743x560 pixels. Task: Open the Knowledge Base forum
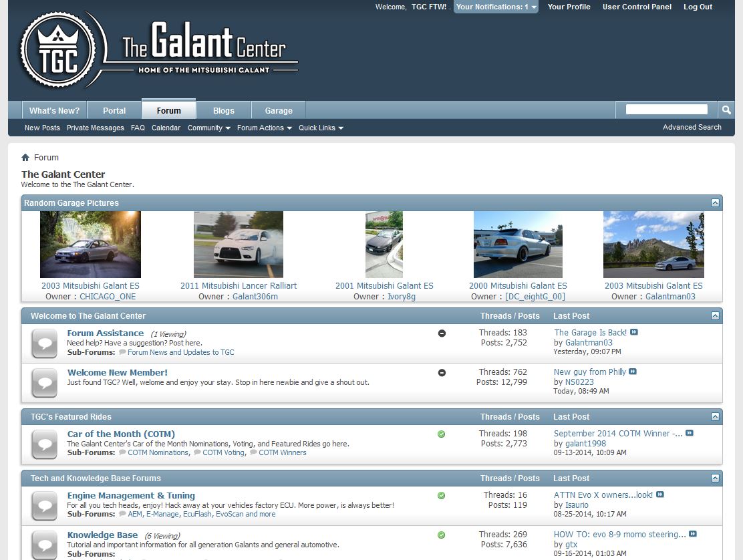click(x=102, y=535)
